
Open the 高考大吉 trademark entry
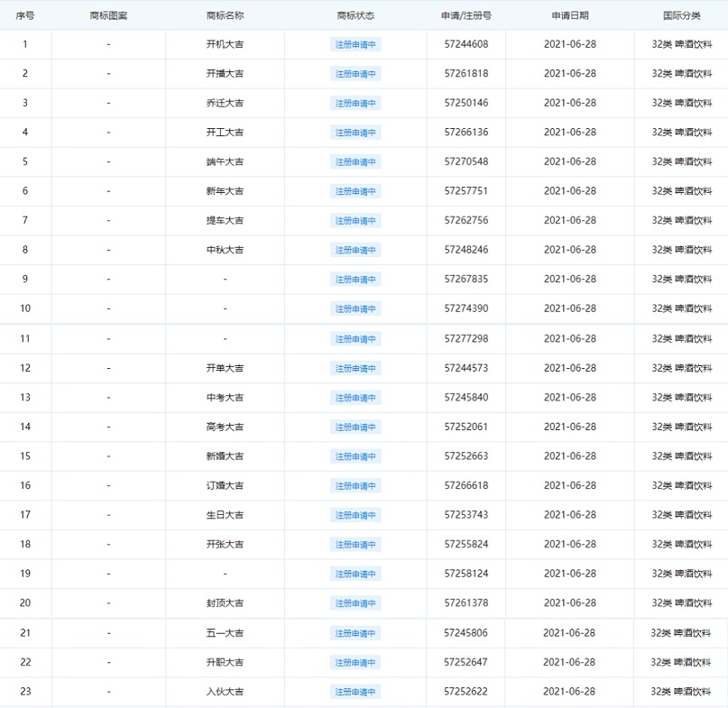tap(225, 427)
